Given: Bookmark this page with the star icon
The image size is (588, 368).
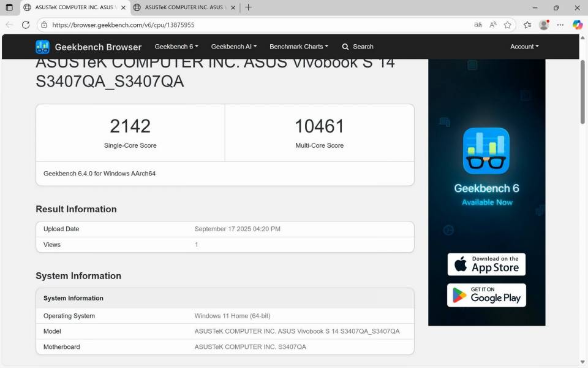Looking at the screenshot, I should (508, 25).
